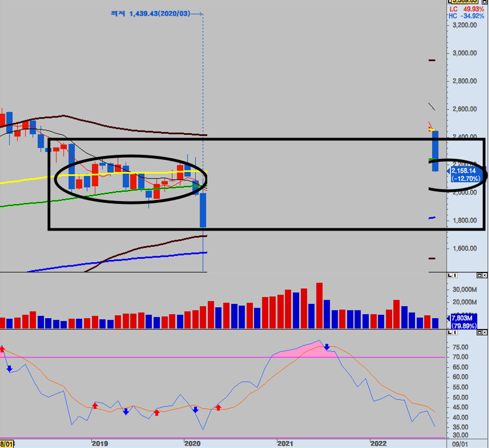Close the volume panel

coord(484,275)
